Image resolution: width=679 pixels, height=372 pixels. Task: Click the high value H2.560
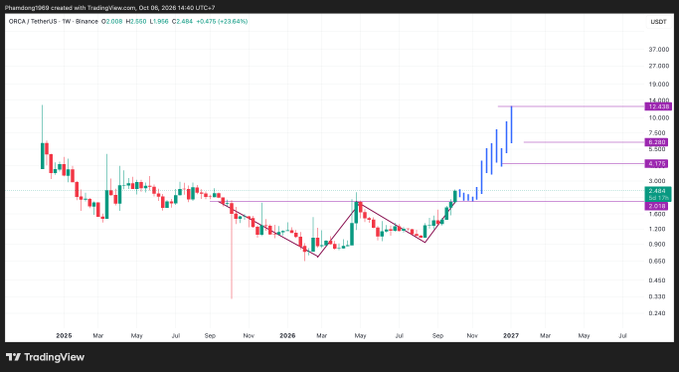click(136, 21)
